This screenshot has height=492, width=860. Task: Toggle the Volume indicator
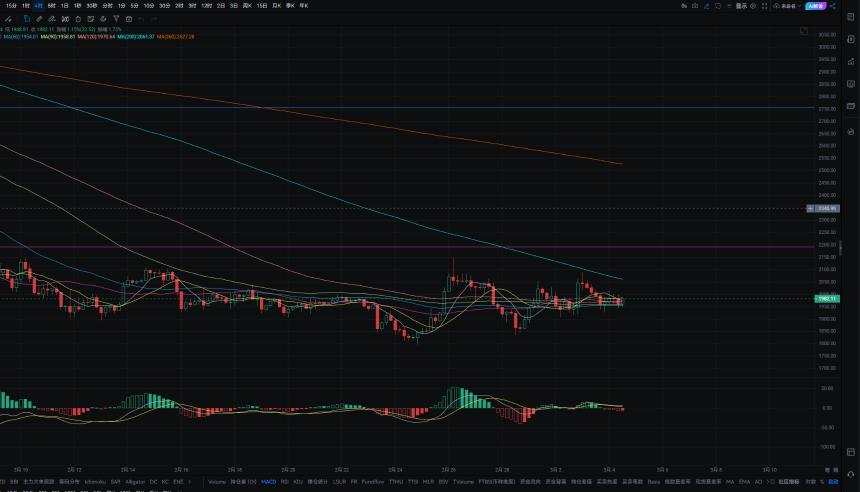tap(217, 482)
